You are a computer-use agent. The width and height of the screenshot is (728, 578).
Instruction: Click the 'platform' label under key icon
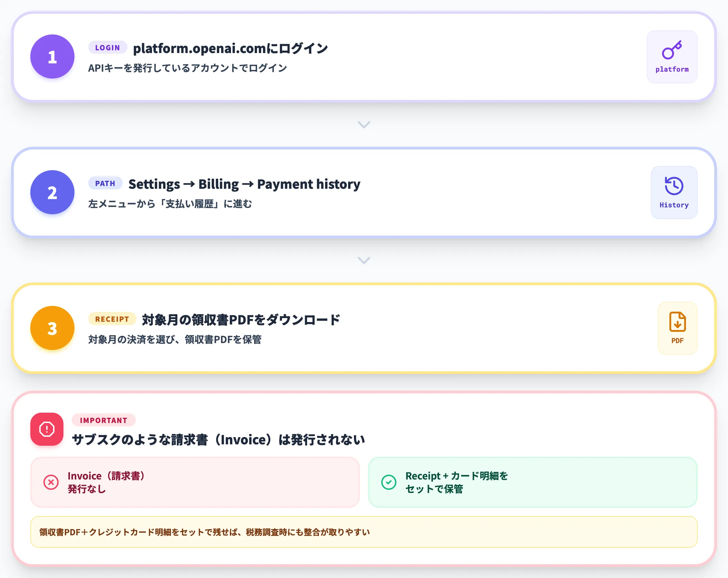point(672,69)
